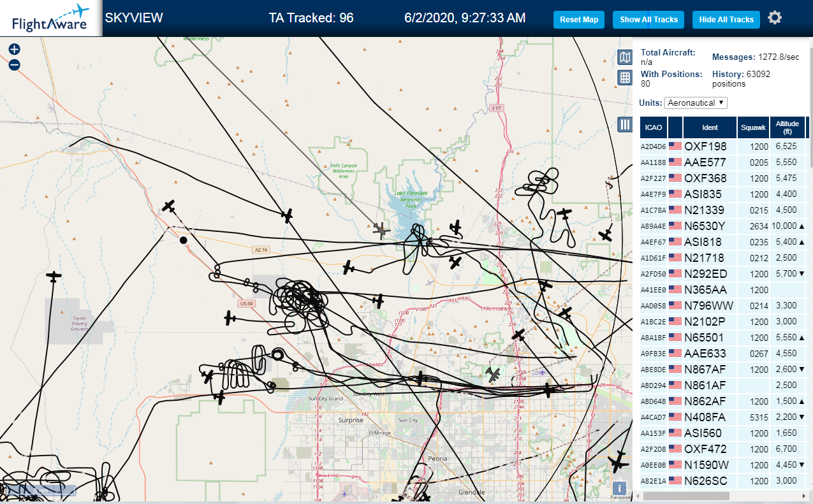
Task: Sort by the Ident column header
Action: 710,127
